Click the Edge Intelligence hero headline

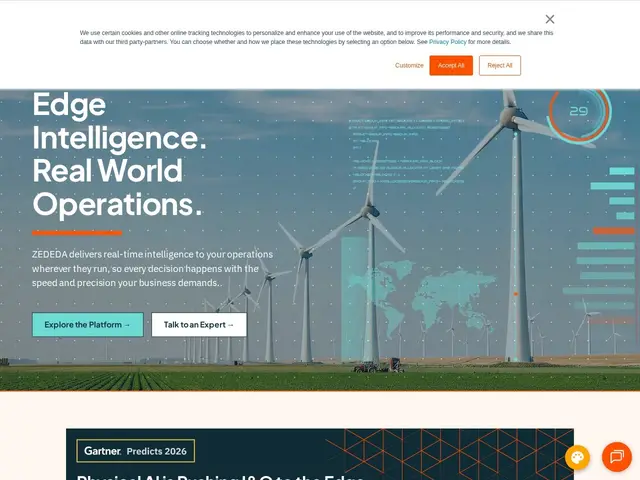pos(119,154)
